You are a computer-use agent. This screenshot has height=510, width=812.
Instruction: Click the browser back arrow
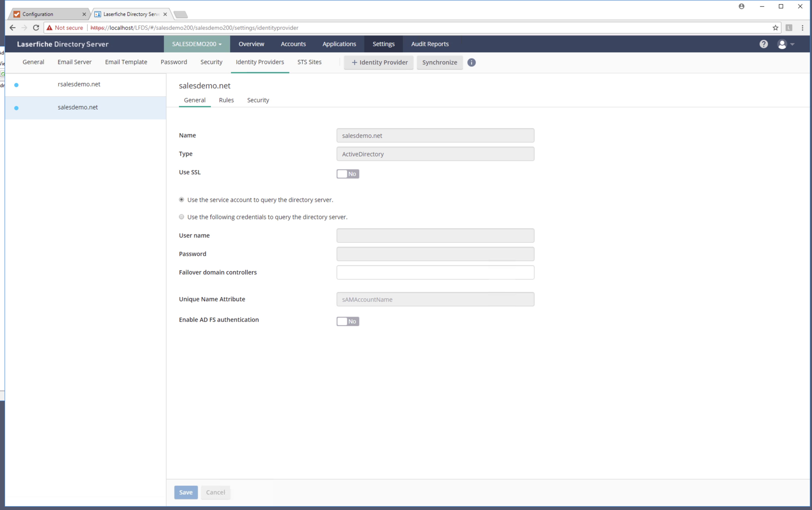(x=13, y=28)
